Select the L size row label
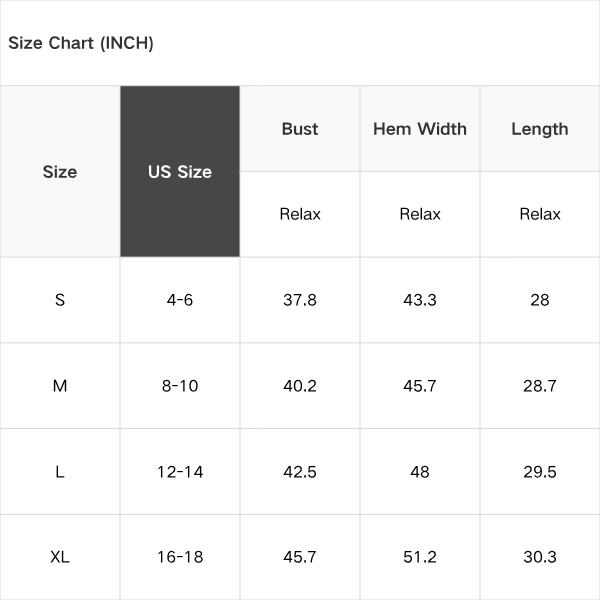The image size is (600, 600). 60,471
